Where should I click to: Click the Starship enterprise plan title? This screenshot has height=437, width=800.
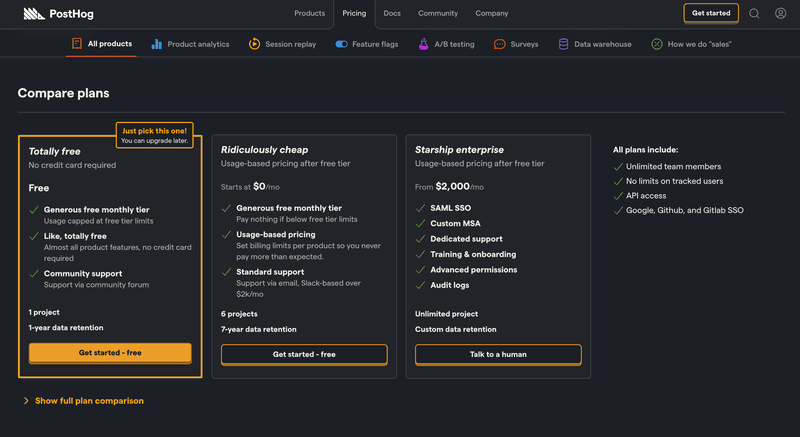coord(459,150)
